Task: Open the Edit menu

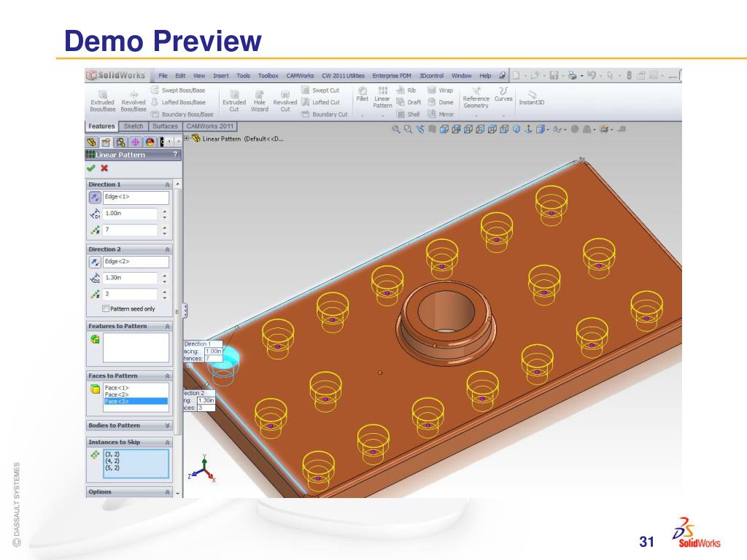Action: (x=180, y=76)
